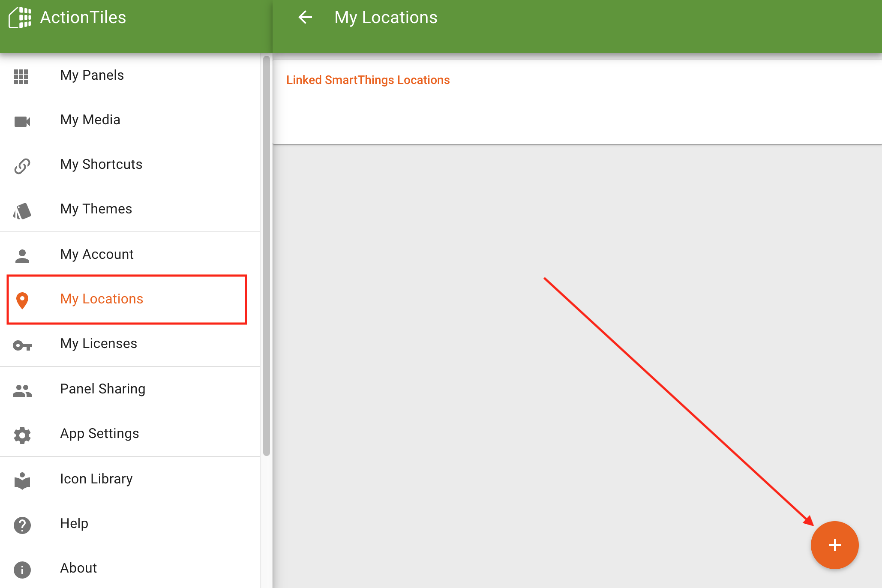Click the My Media camera icon
The width and height of the screenshot is (882, 588).
[22, 122]
